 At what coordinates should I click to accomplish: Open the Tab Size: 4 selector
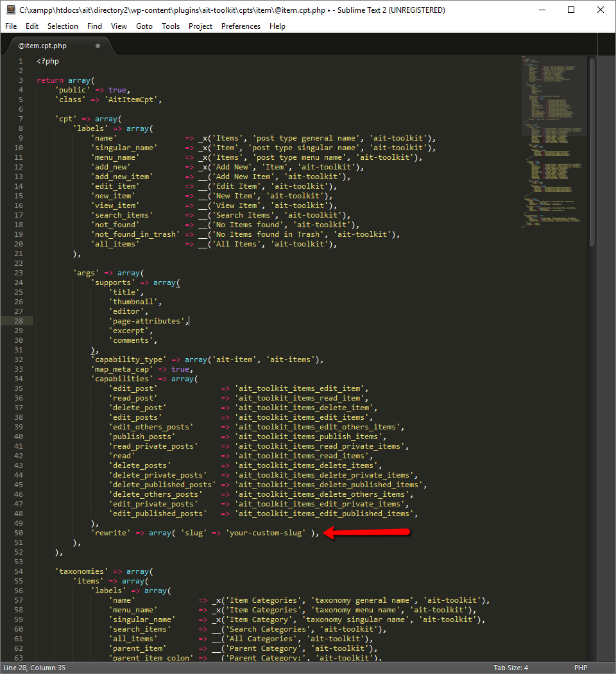tap(511, 668)
